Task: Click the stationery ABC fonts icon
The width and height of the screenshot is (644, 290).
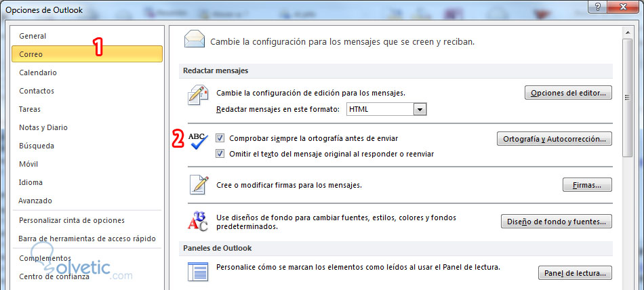Action: point(197,222)
